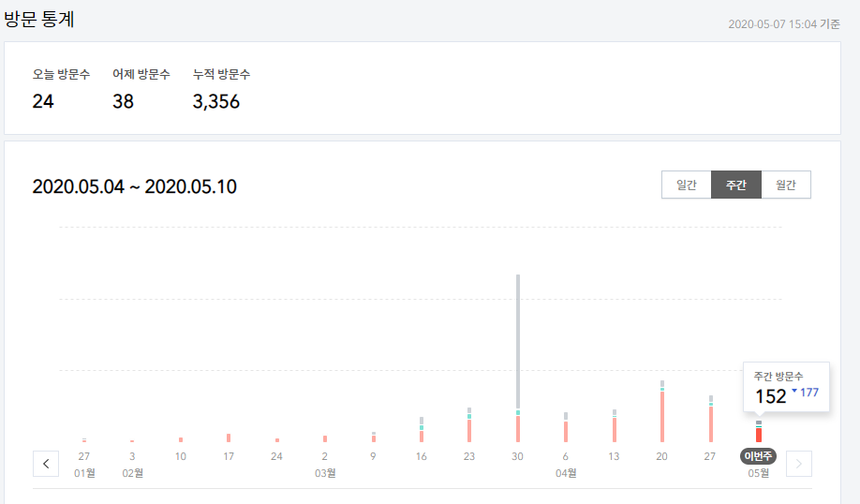
Task: Click the 어제 방문수 count 38
Action: (123, 101)
